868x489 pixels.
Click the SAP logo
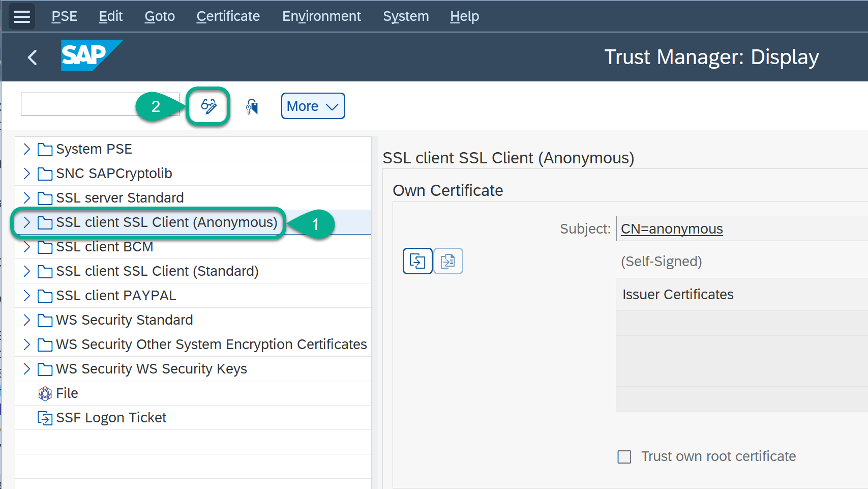(91, 55)
